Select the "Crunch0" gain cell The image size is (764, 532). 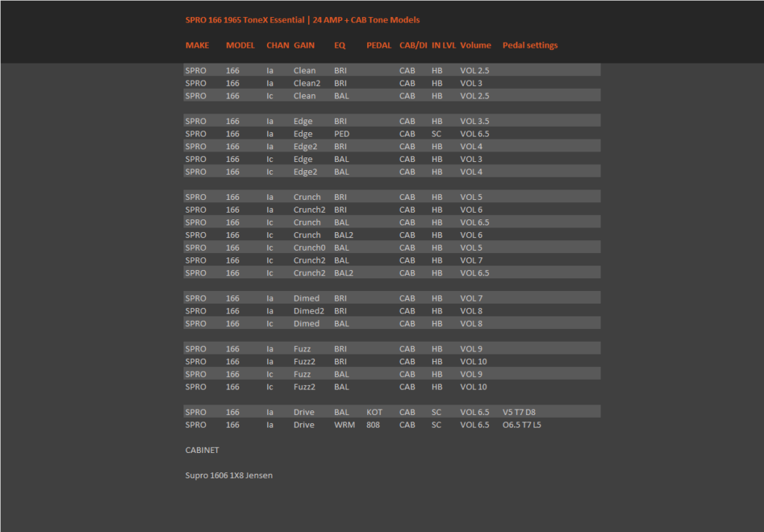click(310, 248)
